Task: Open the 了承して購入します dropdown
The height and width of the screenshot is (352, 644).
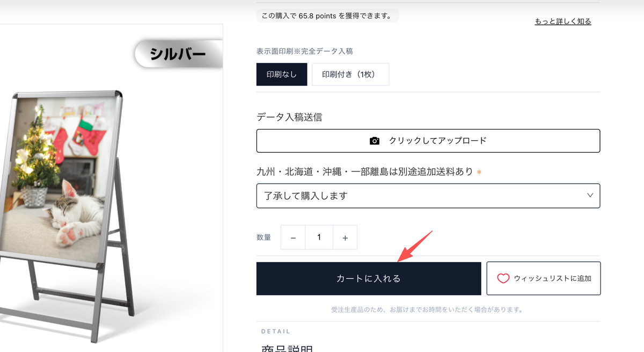Action: point(428,196)
